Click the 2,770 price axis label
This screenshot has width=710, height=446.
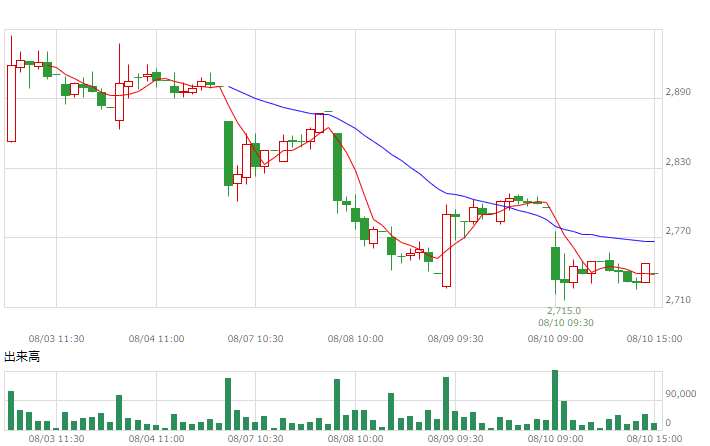(x=678, y=231)
